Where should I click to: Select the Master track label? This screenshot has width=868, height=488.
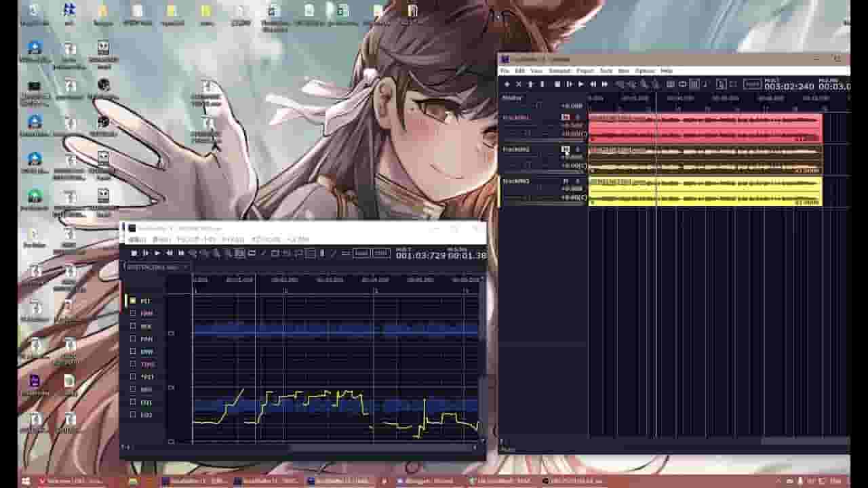click(x=512, y=98)
